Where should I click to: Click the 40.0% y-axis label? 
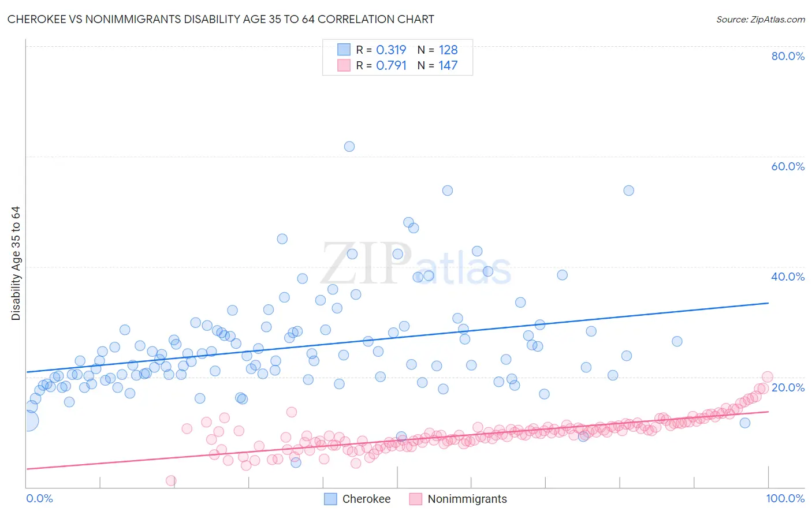click(788, 277)
